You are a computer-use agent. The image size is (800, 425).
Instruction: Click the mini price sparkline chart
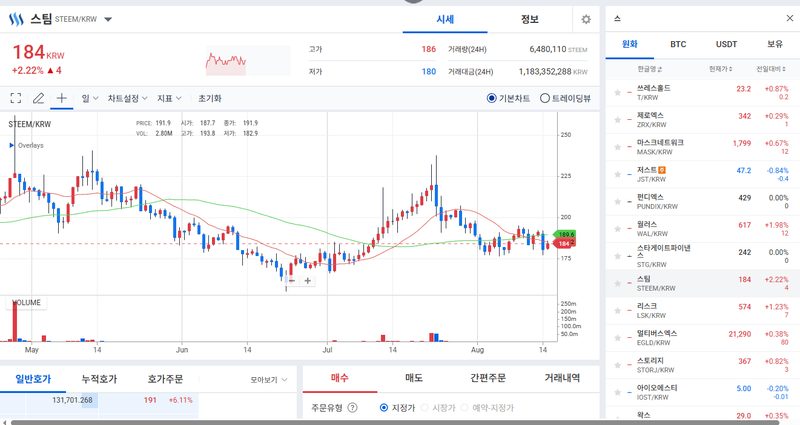(248, 61)
